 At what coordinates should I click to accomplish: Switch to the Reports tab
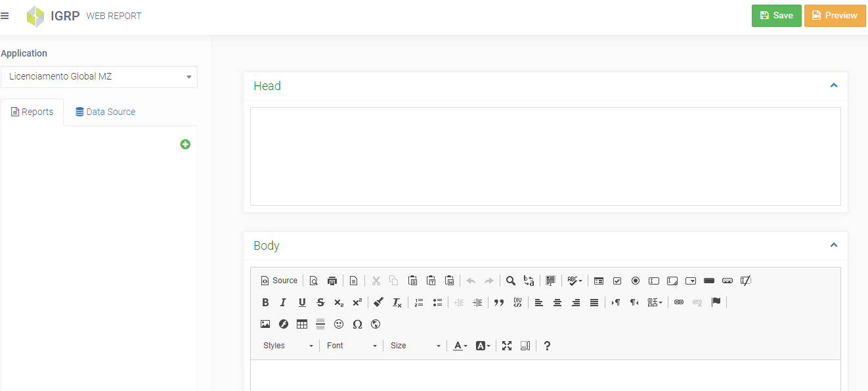(x=32, y=112)
